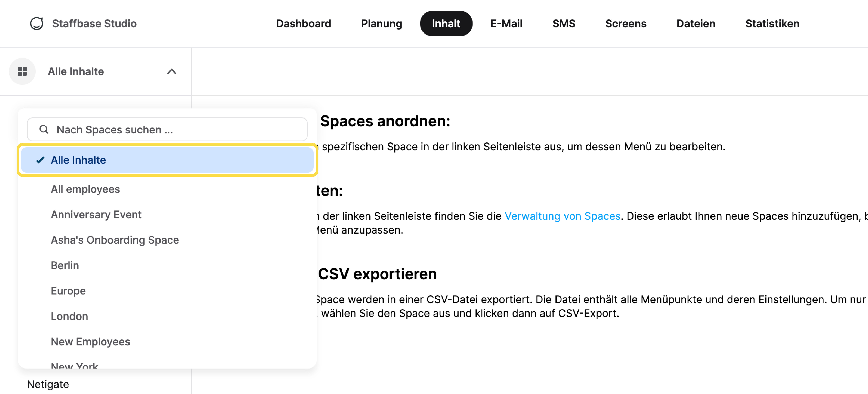Search in the Nach Spaces suchen field
868x394 pixels.
(167, 129)
